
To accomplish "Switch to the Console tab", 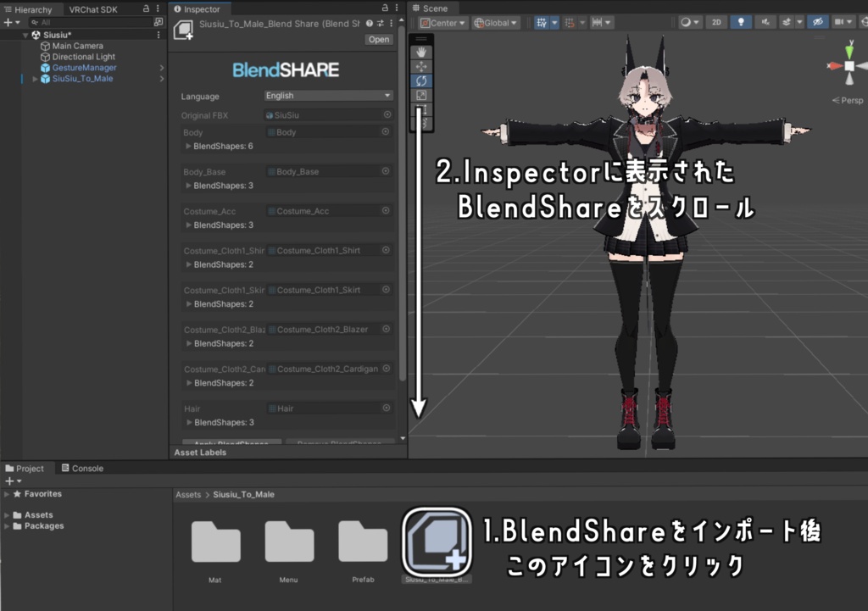I will (82, 469).
